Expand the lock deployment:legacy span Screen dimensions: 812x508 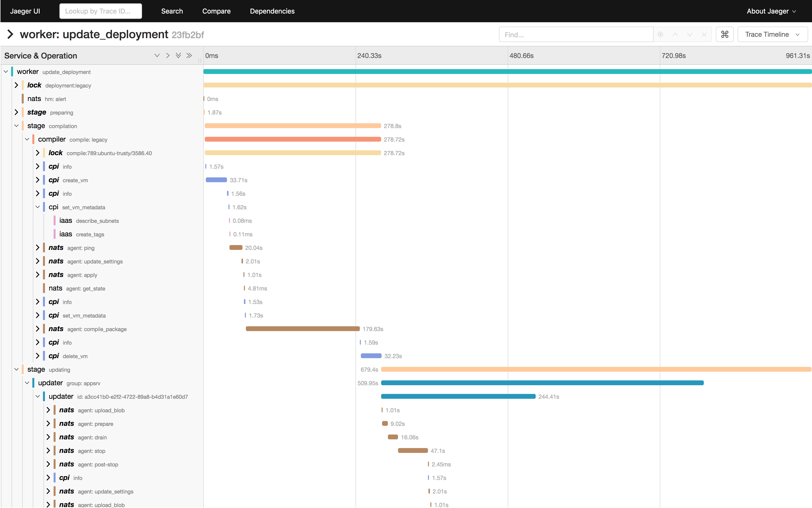[x=16, y=85]
